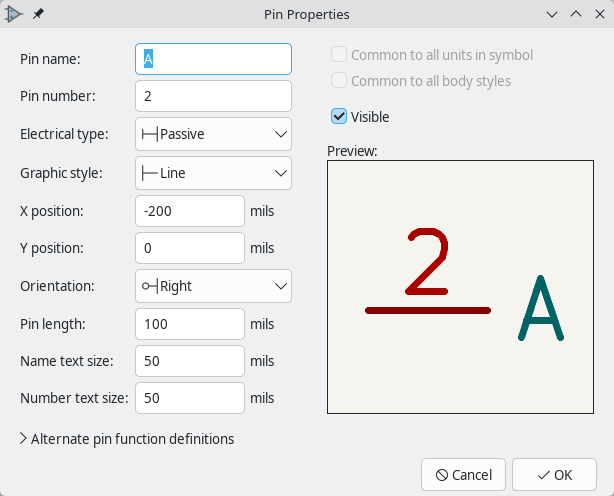The width and height of the screenshot is (614, 496).
Task: Click the minimize chevron in title bar
Action: pos(553,15)
